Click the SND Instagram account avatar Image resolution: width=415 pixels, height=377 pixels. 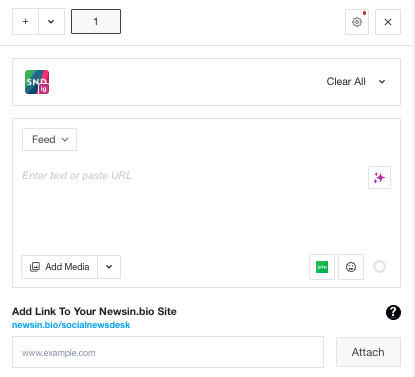click(x=37, y=82)
